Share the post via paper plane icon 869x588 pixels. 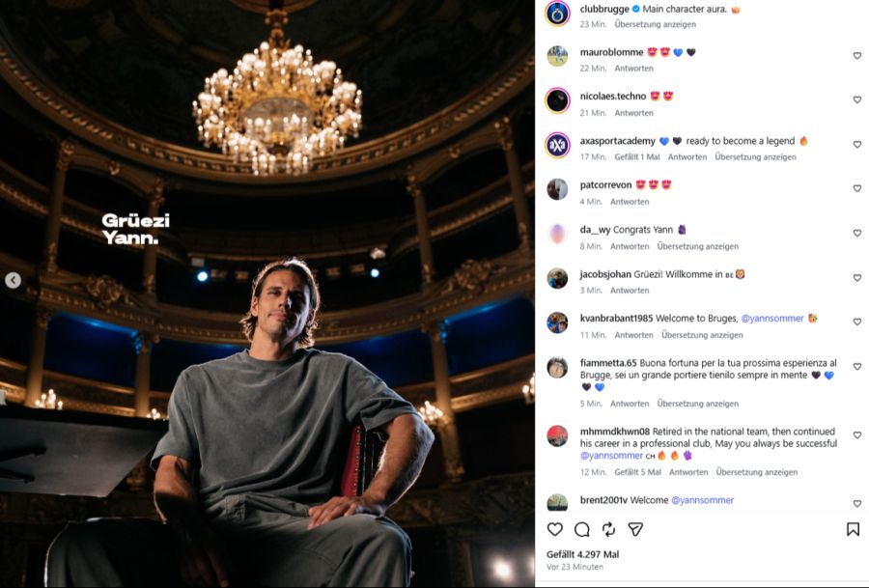click(x=635, y=529)
